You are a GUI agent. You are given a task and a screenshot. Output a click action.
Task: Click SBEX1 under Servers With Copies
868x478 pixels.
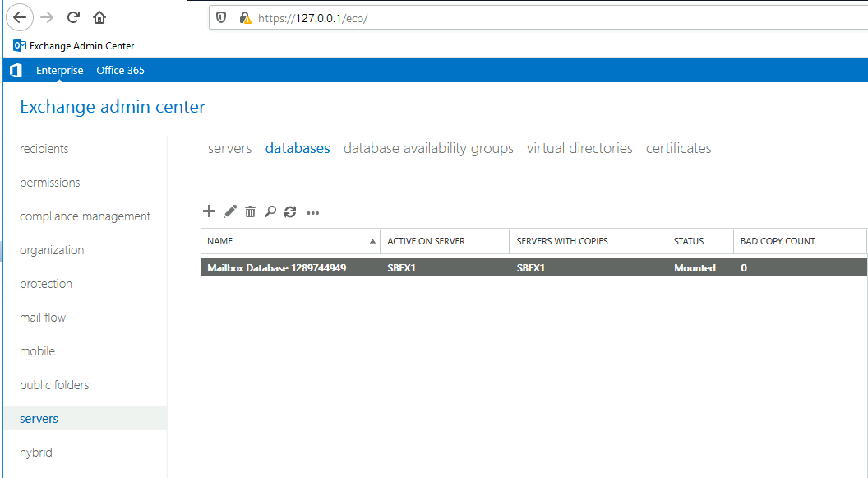click(530, 268)
